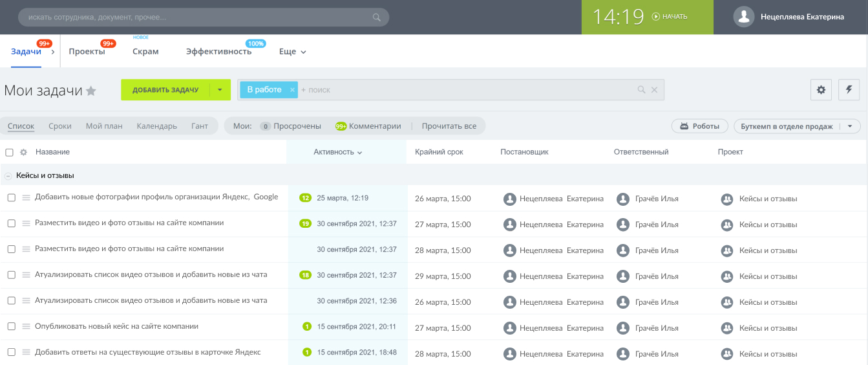Click into the task filter search field

[465, 90]
